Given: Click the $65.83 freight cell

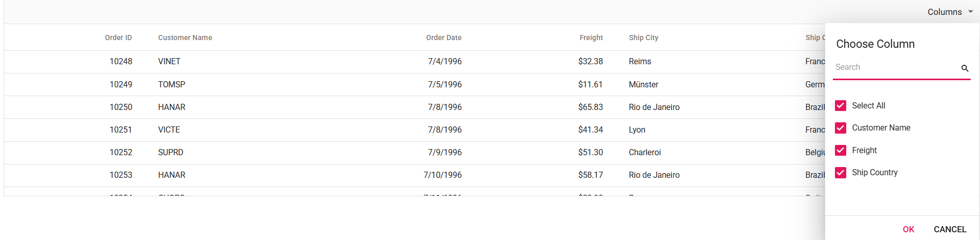Looking at the screenshot, I should pos(590,107).
